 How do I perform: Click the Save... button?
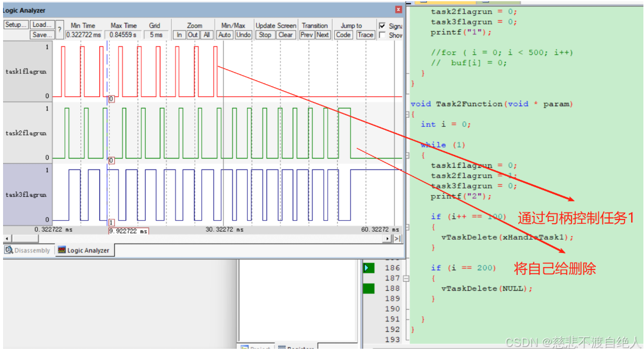pyautogui.click(x=41, y=35)
